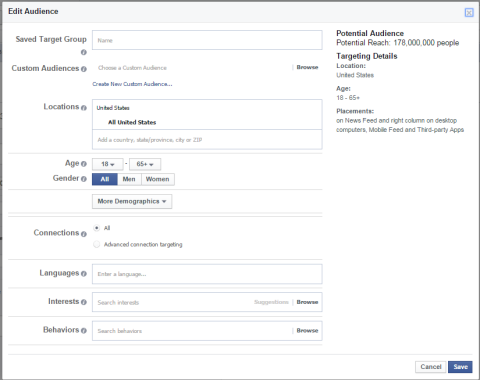Click the Potential Reach 178,000,000 people text
480x380 pixels.
[398, 43]
